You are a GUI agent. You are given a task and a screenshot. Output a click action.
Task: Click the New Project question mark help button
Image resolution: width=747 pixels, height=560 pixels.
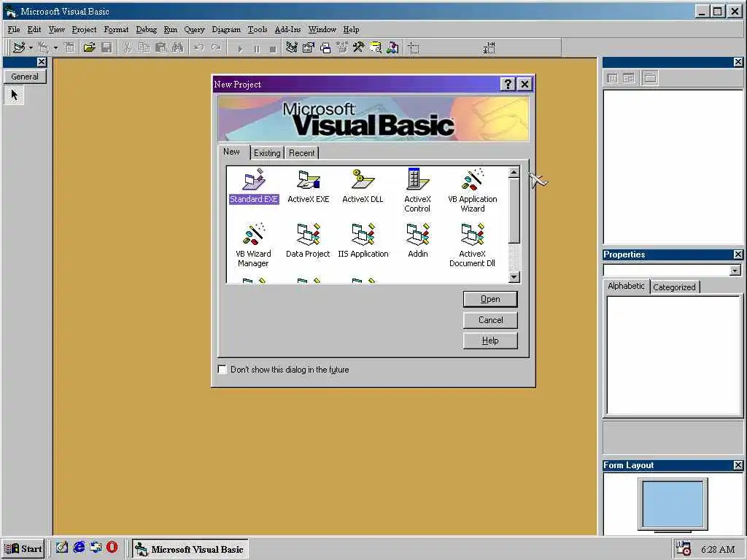pos(508,85)
